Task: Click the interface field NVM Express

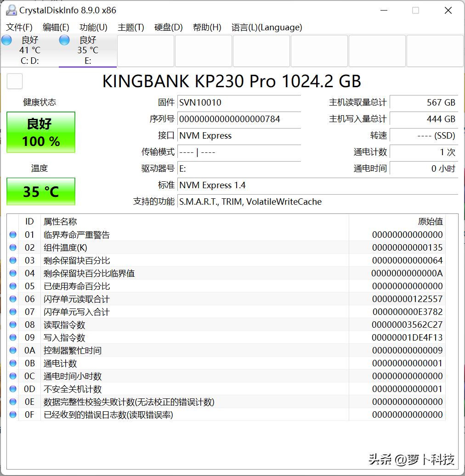Action: pyautogui.click(x=239, y=135)
